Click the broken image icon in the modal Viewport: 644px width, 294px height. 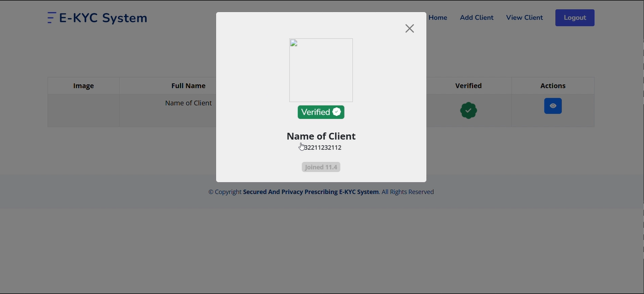[294, 43]
